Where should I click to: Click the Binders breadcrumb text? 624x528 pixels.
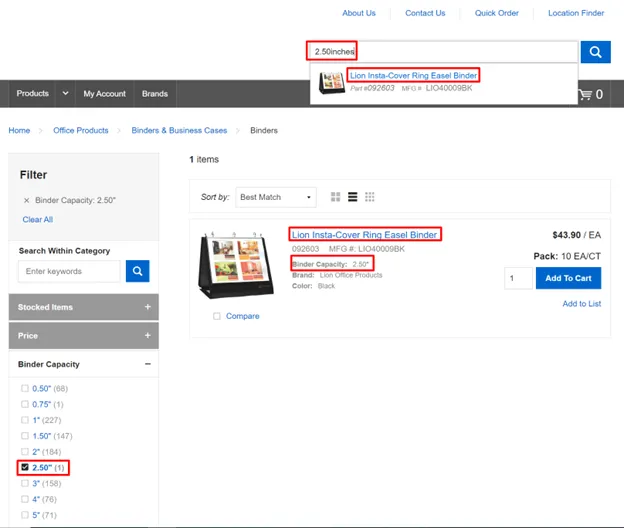coord(264,131)
